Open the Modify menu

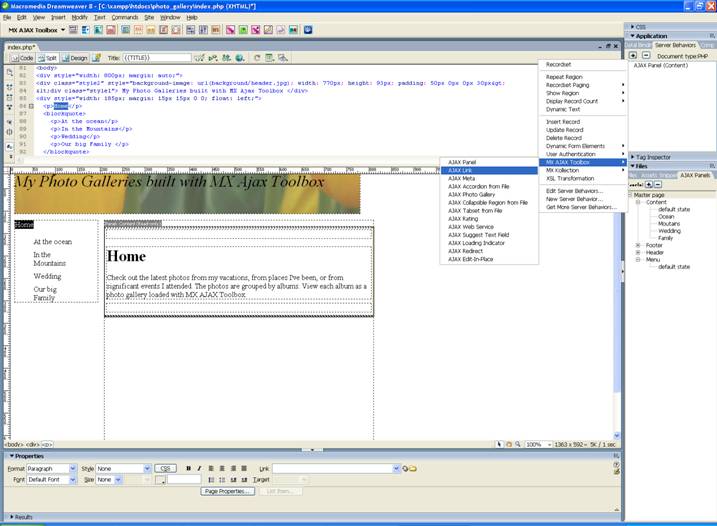pos(80,17)
